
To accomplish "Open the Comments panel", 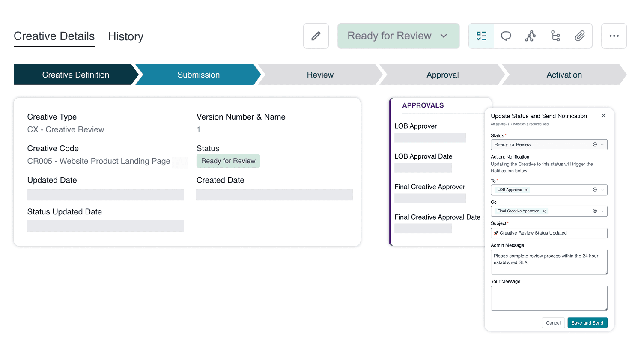I will [506, 36].
